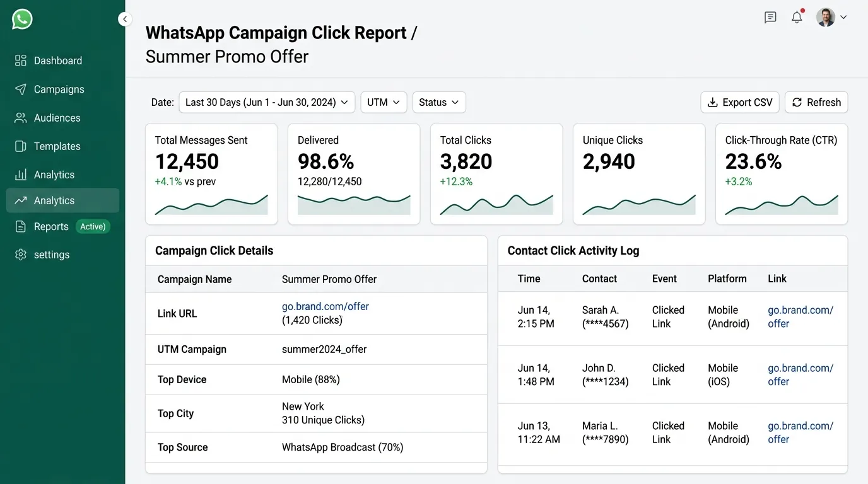Select the highlighted Analytics item with trend-line
The image size is (868, 484).
pos(62,200)
